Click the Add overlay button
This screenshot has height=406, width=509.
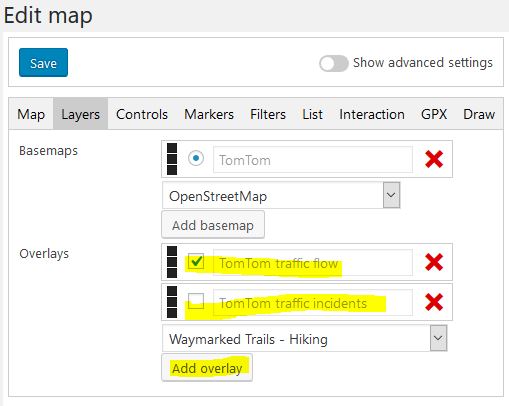(207, 368)
